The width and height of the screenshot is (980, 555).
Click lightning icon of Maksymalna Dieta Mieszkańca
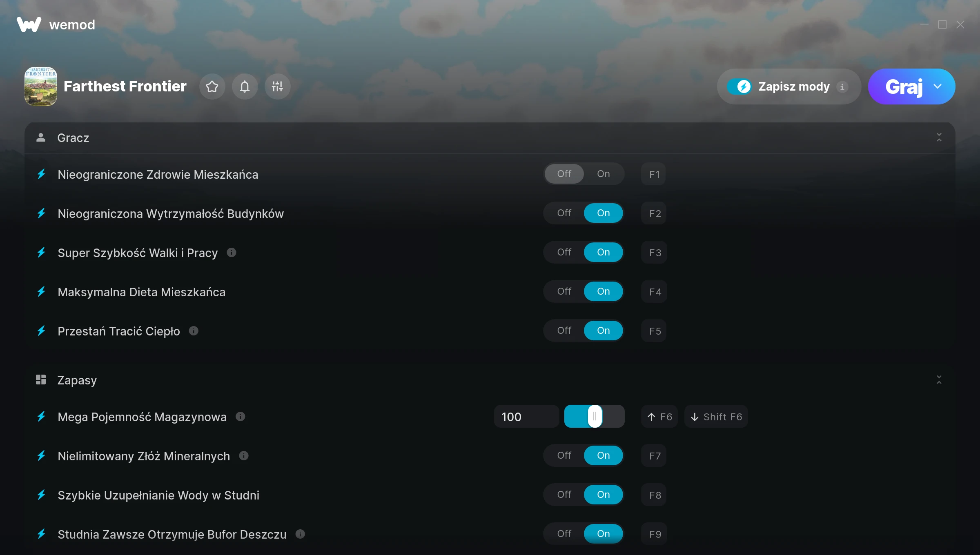41,292
